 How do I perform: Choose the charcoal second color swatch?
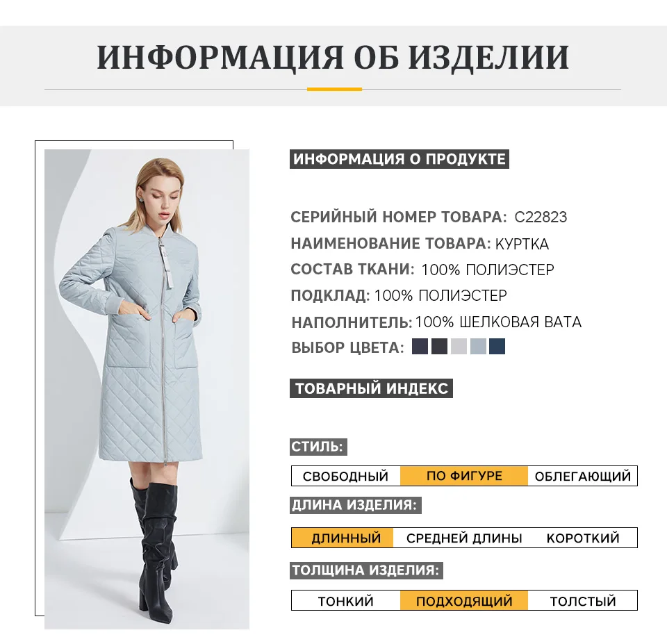click(439, 347)
